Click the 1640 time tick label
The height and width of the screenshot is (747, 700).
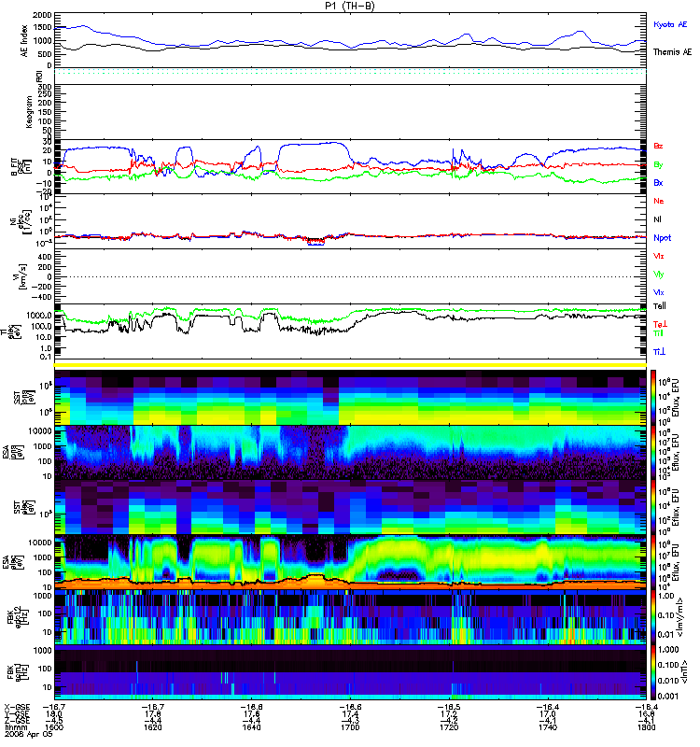251,727
